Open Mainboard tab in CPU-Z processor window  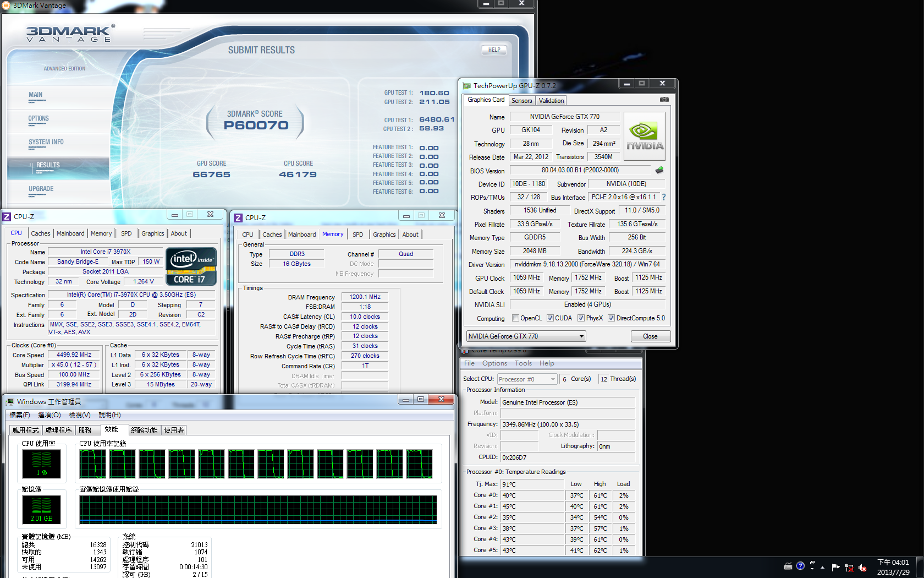[70, 233]
